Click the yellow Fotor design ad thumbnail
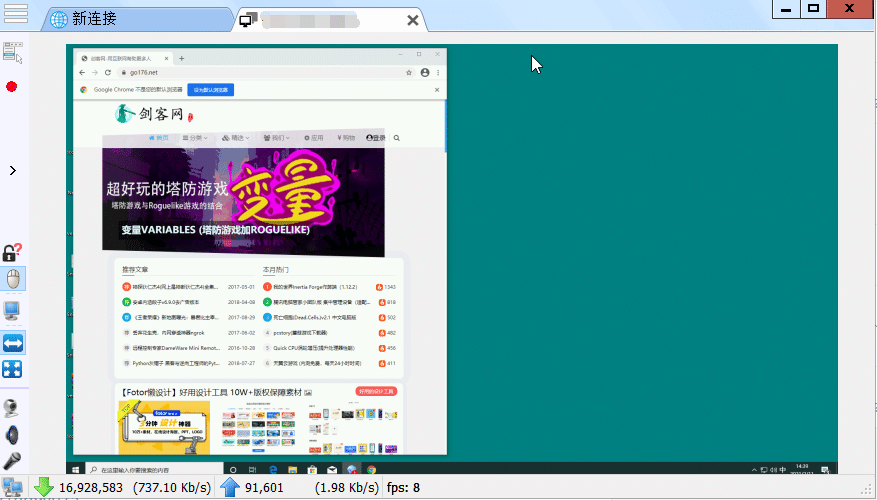877x500 pixels. [164, 427]
